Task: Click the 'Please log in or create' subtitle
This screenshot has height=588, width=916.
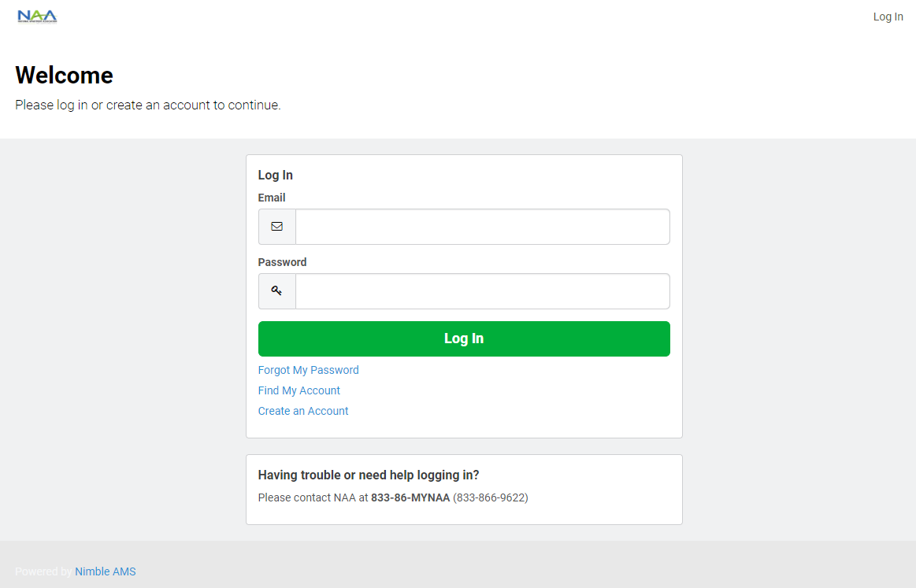Action: click(x=148, y=105)
